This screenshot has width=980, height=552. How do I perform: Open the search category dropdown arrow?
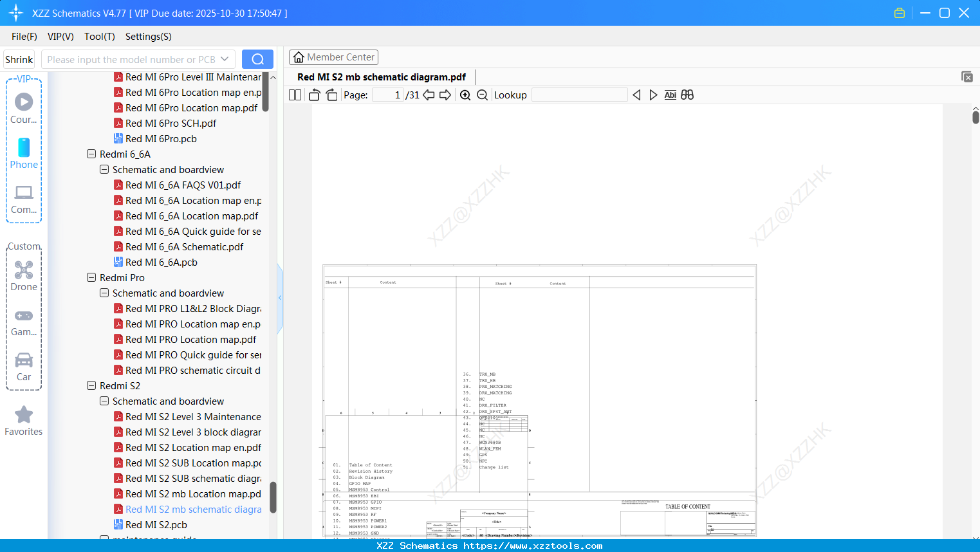pyautogui.click(x=225, y=59)
